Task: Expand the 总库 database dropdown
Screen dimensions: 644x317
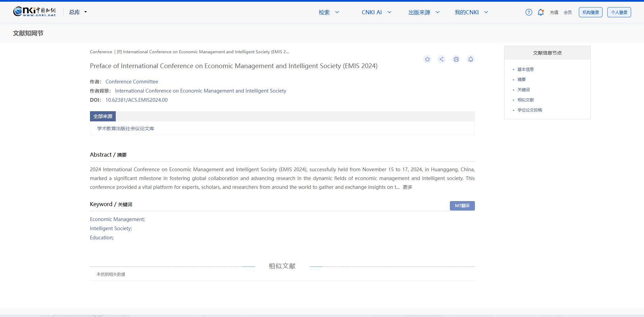Action: pos(78,12)
